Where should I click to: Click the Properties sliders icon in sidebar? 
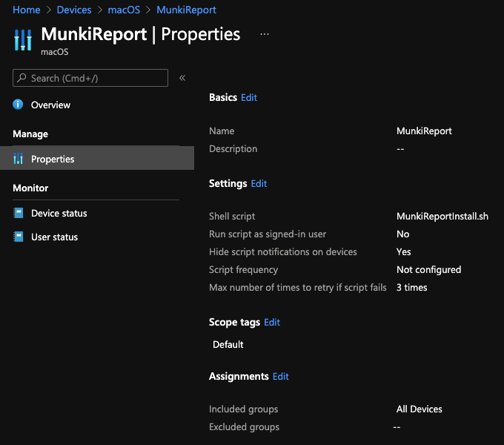(19, 159)
